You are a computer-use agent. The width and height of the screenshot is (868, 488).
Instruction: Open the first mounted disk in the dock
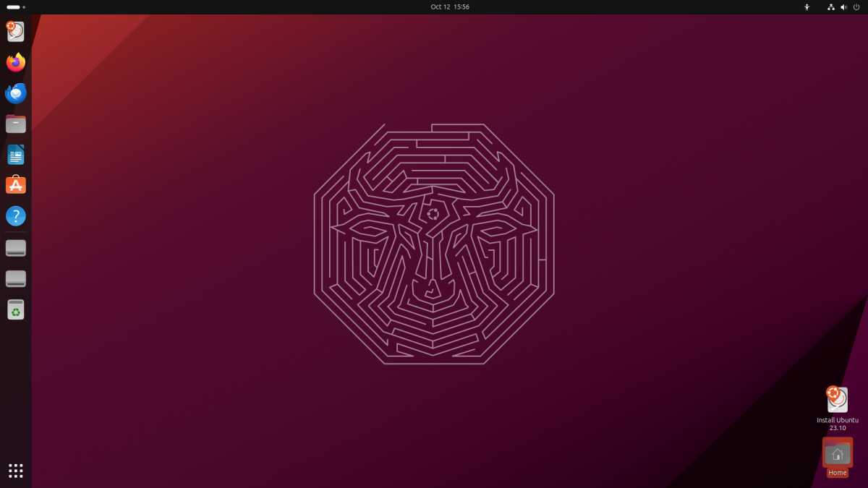[15, 247]
